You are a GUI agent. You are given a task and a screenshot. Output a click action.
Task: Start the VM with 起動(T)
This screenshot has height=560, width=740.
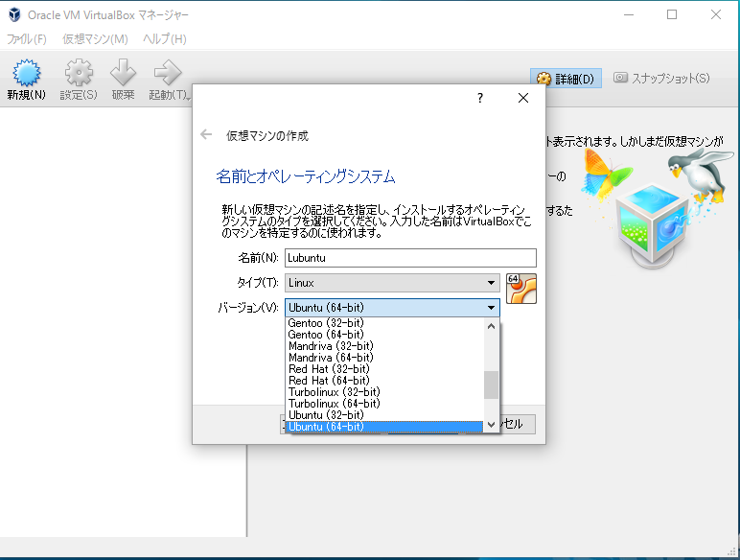[x=168, y=80]
